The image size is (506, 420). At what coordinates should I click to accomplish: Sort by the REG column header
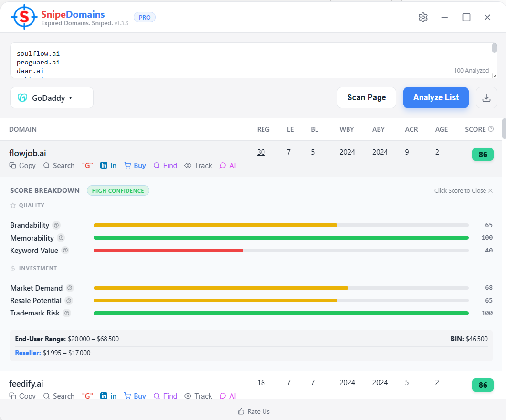pos(264,129)
